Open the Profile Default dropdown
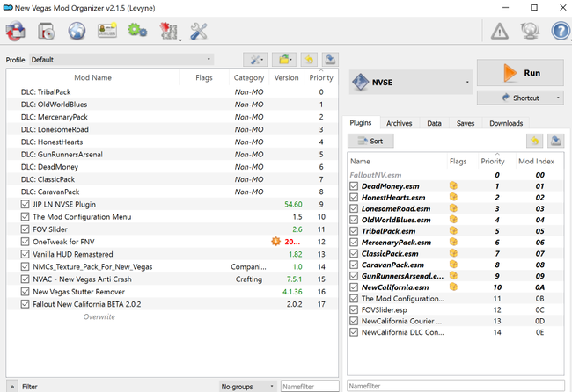The height and width of the screenshot is (392, 572). tap(121, 60)
